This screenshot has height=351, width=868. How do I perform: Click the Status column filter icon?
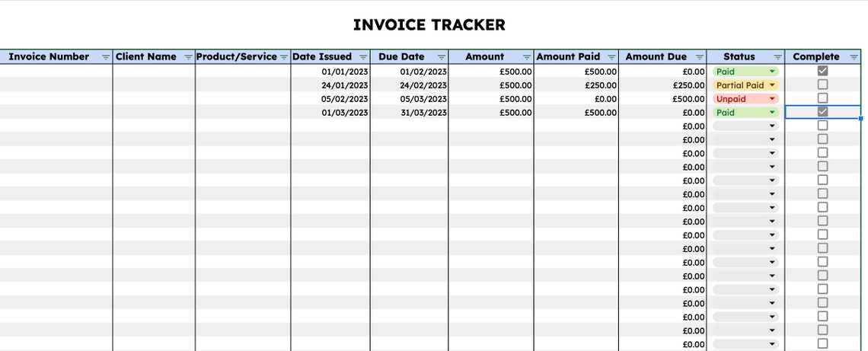coord(777,57)
